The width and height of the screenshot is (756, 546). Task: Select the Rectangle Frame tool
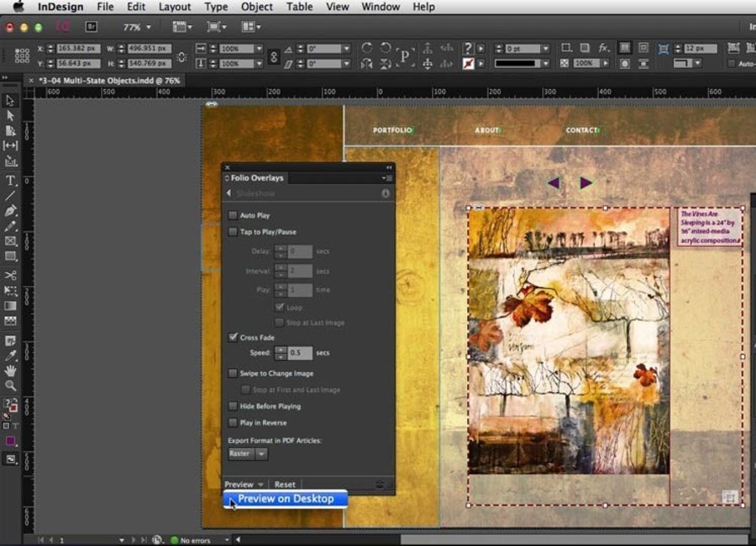point(10,241)
